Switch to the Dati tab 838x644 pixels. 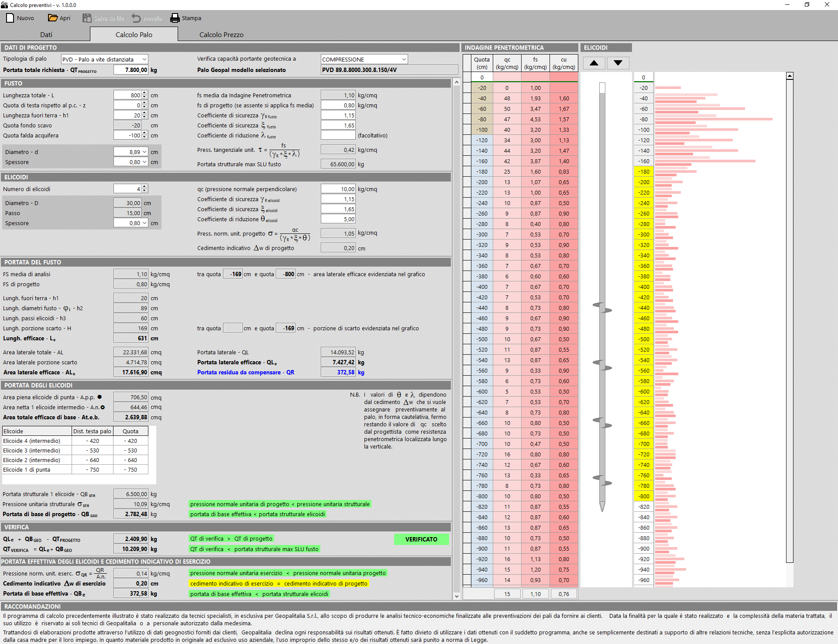[46, 34]
